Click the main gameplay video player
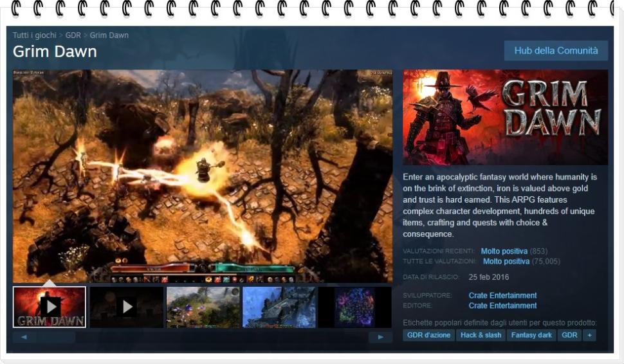The height and width of the screenshot is (364, 624). [x=203, y=176]
